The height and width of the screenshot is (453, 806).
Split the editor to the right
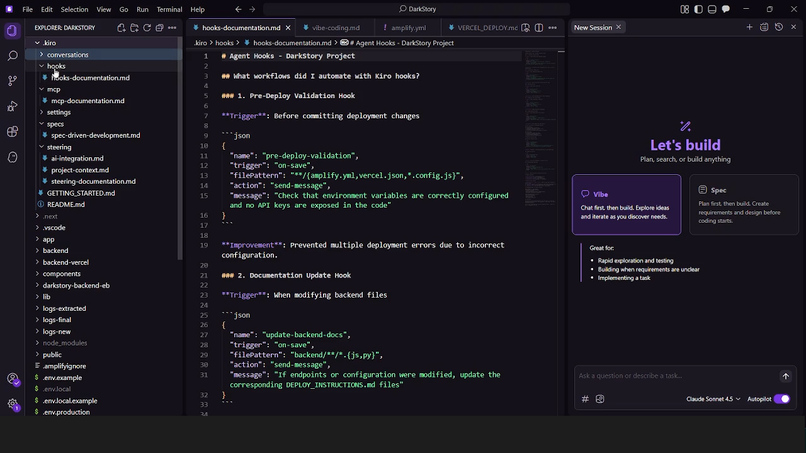coord(539,28)
